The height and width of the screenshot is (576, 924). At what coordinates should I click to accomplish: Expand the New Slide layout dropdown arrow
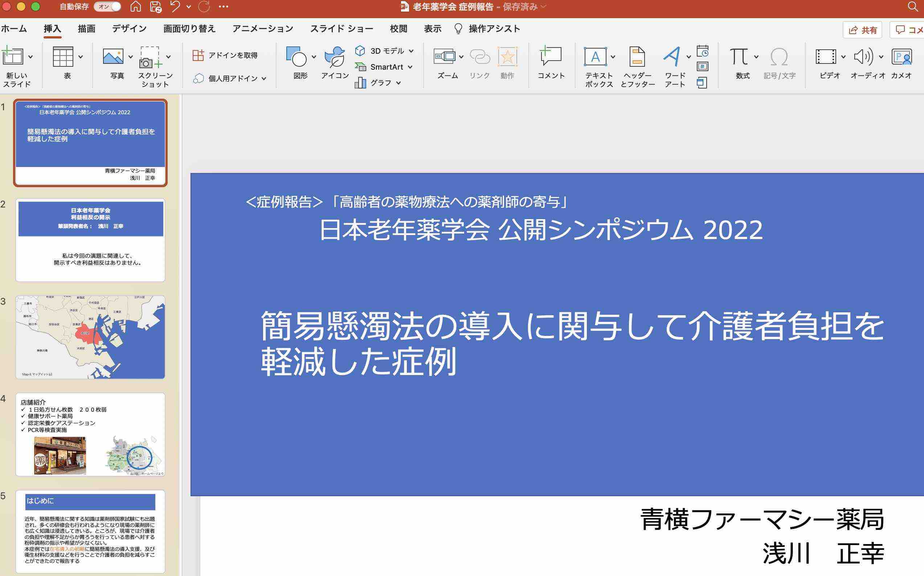[x=30, y=57]
